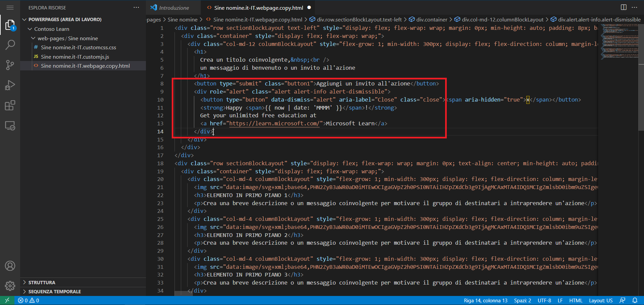Select Sine nomine.it-IT.webpage.copy.html in explorer
The width and height of the screenshot is (644, 305).
tap(85, 66)
